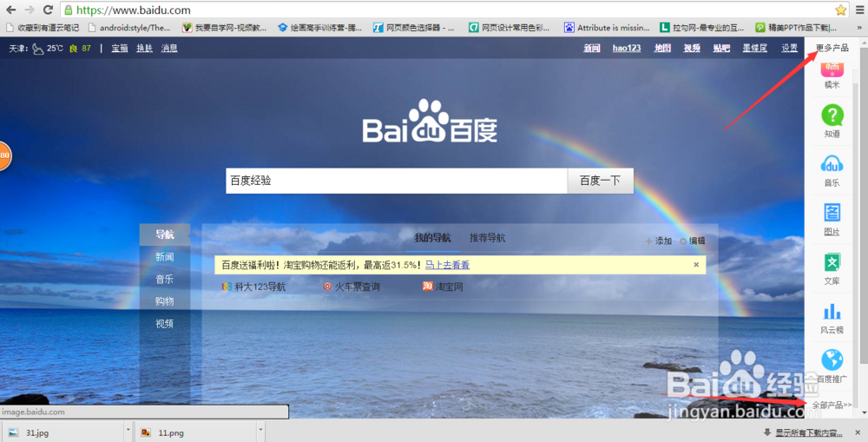The width and height of the screenshot is (868, 442).
Task: Expand the bookmarks bar overflow chevron
Action: tap(859, 27)
